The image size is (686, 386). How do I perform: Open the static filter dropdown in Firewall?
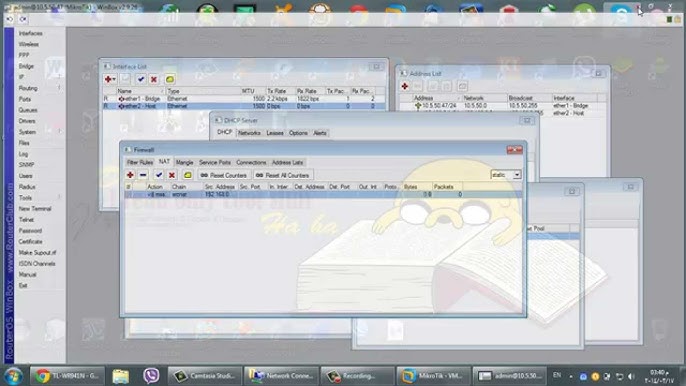tap(517, 175)
